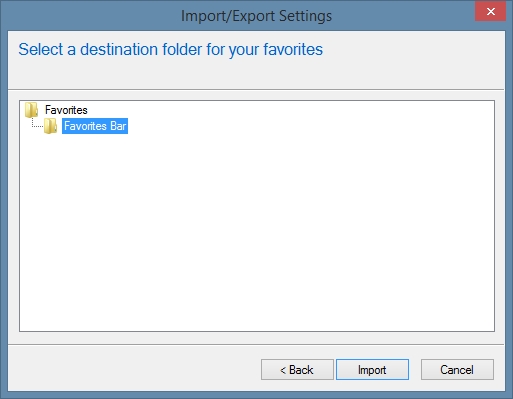Click the folder tree's bottom border edge
This screenshot has width=513, height=399.
tap(257, 331)
